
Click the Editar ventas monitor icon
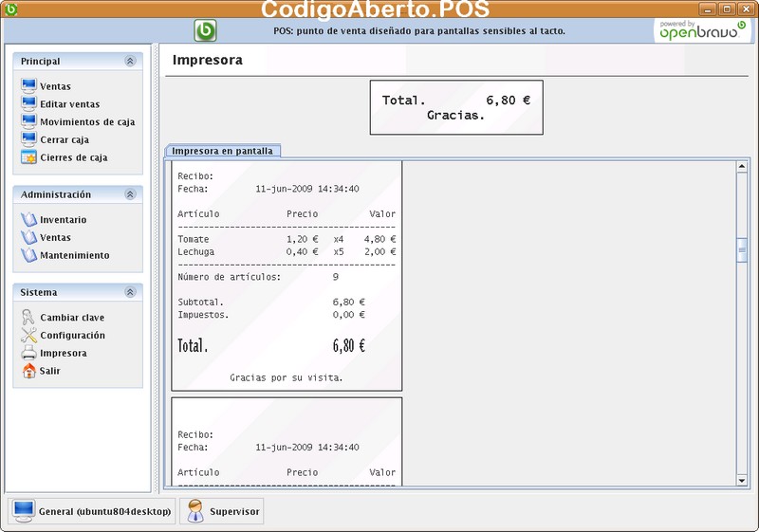pyautogui.click(x=28, y=103)
